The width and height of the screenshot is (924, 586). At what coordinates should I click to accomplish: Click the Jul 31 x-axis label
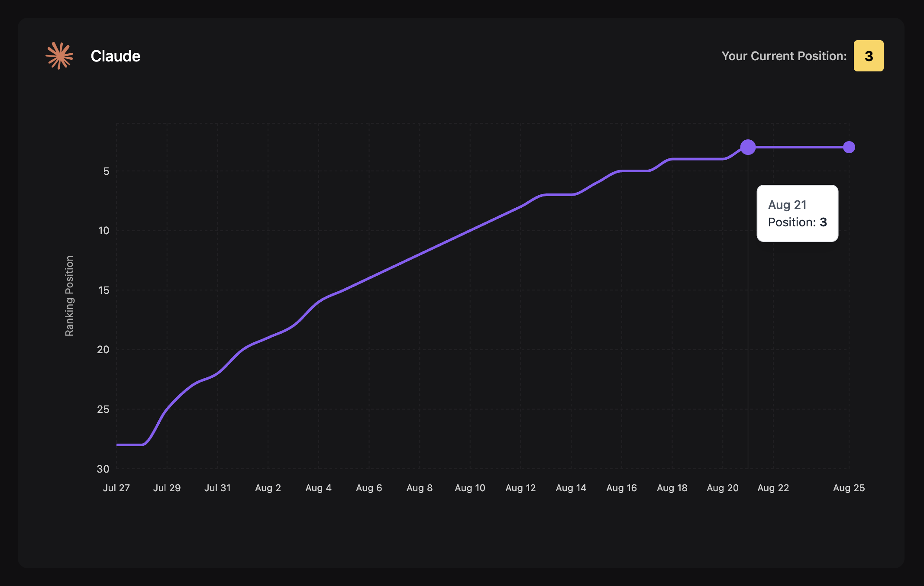tap(217, 488)
